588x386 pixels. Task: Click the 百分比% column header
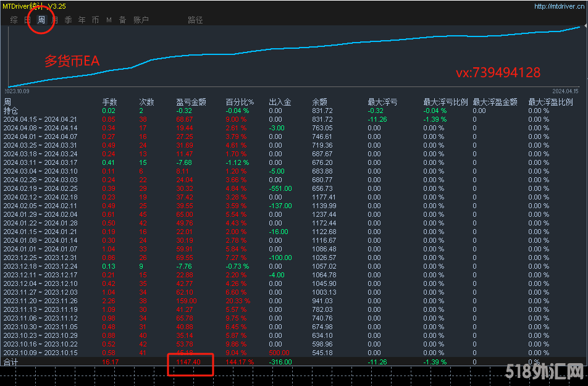click(x=240, y=102)
